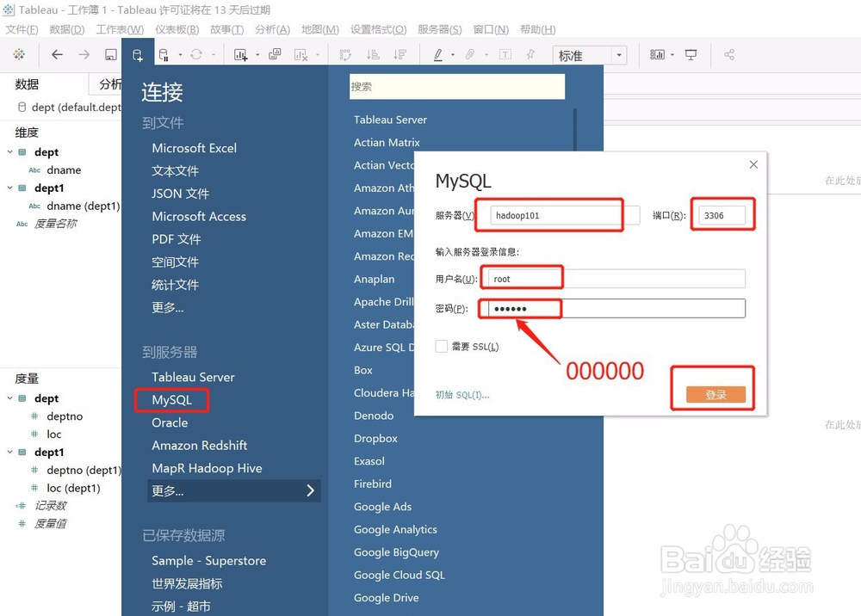Collapse the dept1 table under 度量
This screenshot has width=861, height=616.
(9, 452)
